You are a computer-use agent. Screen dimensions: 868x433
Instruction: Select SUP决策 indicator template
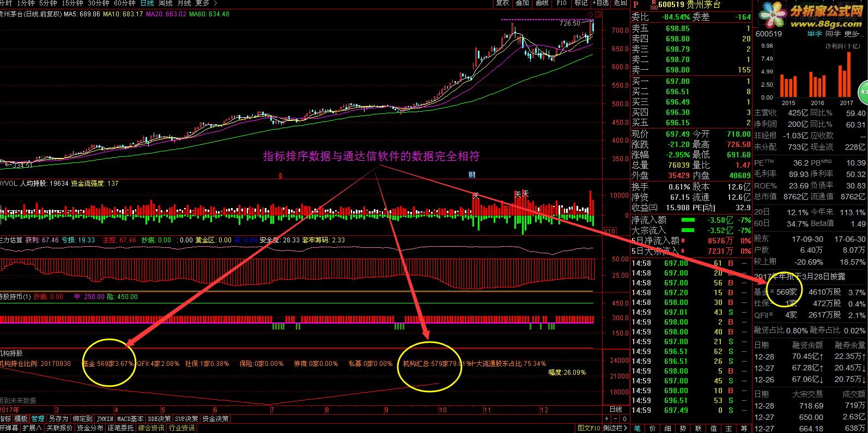[187, 419]
